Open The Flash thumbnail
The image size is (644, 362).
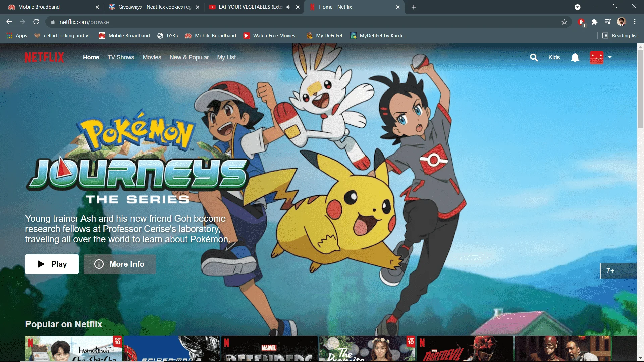[563, 349]
